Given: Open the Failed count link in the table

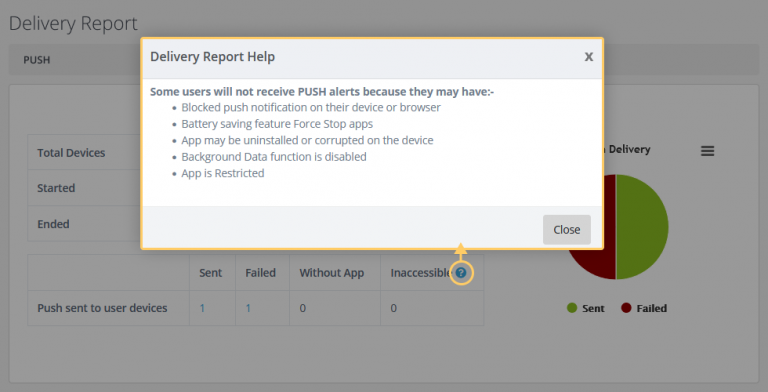Looking at the screenshot, I should pyautogui.click(x=248, y=308).
